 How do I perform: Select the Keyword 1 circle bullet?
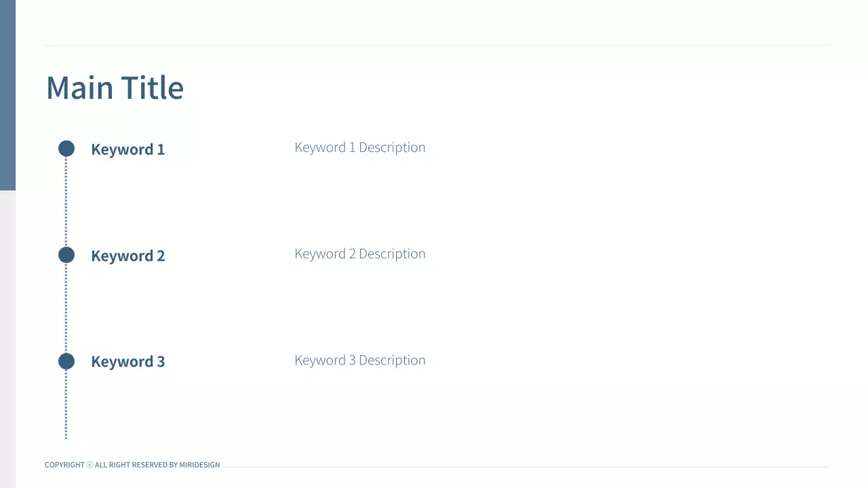point(66,148)
